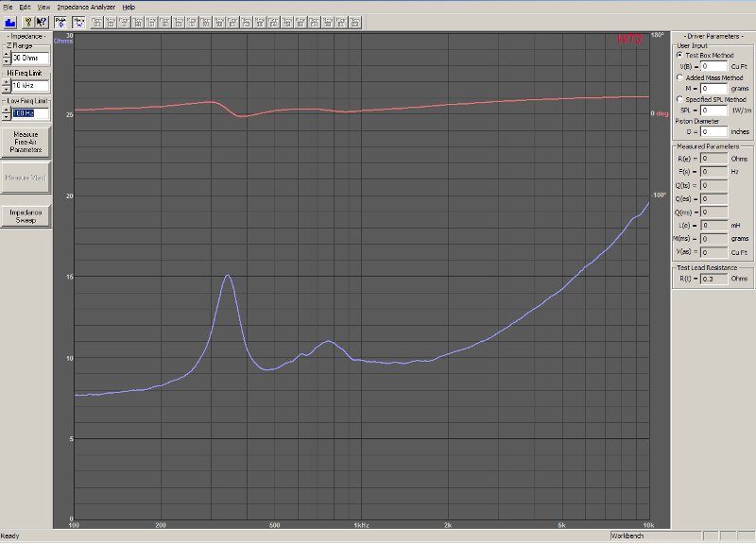Select memory slot 19 toolbar icon
This screenshot has width=756, height=544.
(x=341, y=22)
